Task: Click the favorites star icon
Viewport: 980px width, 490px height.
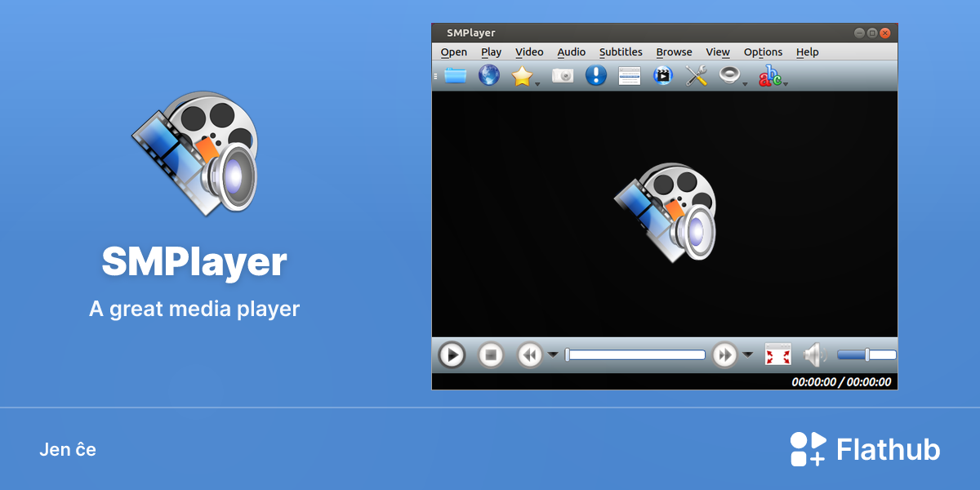Action: pos(522,76)
